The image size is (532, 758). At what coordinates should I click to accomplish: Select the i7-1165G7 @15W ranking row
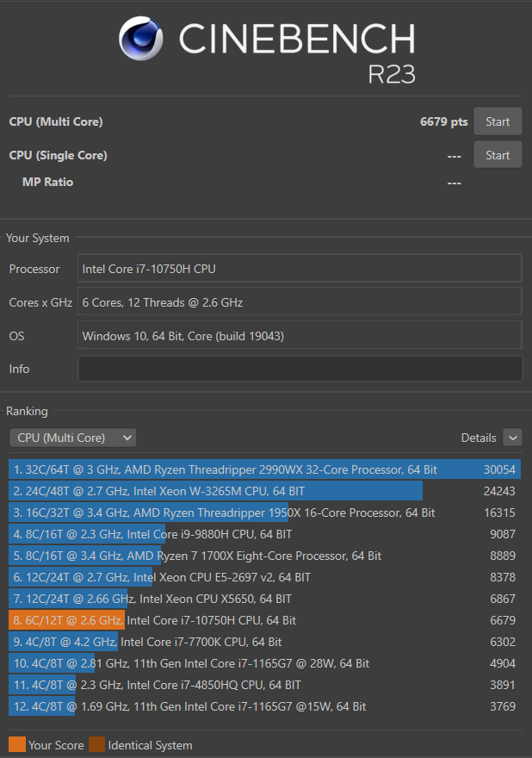[265, 706]
